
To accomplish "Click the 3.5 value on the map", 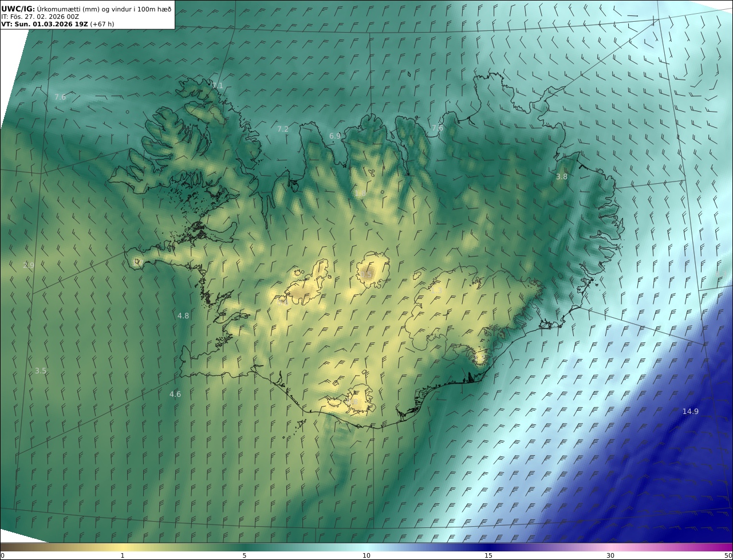I will (x=41, y=370).
